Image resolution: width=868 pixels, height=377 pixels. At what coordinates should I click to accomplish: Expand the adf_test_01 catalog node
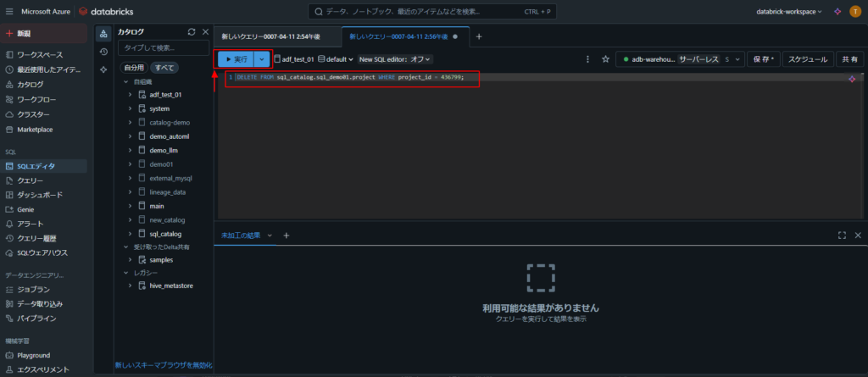(130, 95)
